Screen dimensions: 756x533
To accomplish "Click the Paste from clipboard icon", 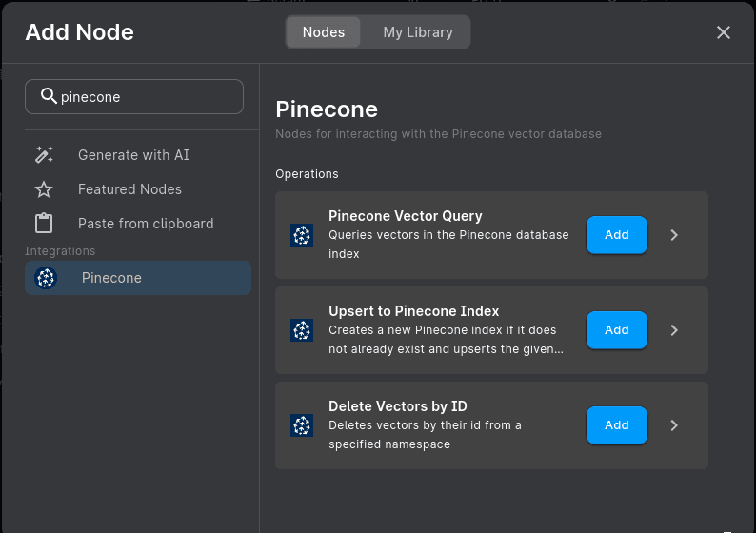I will tap(44, 224).
